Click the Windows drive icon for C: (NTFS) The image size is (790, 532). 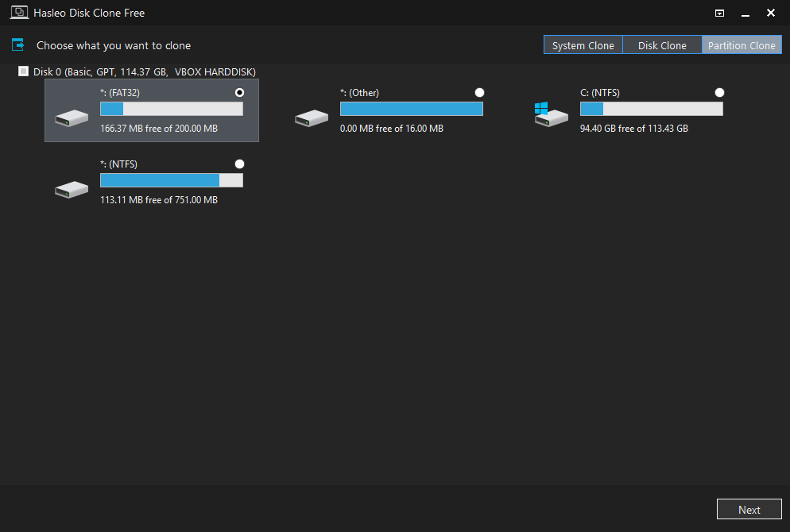click(x=552, y=114)
